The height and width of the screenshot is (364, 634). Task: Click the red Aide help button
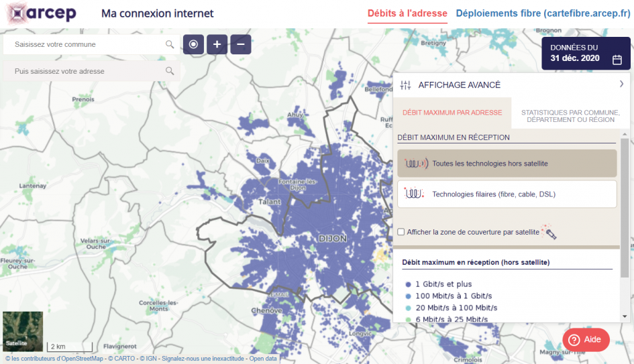pyautogui.click(x=586, y=340)
